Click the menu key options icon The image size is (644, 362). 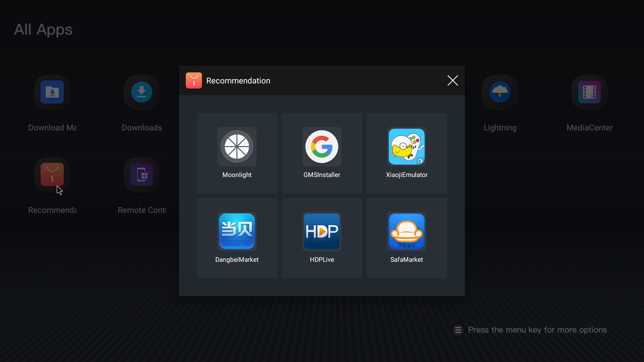(458, 330)
